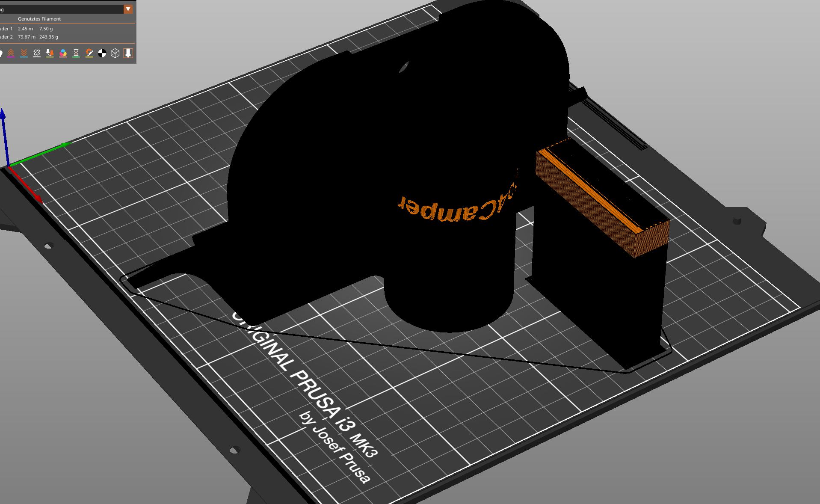The width and height of the screenshot is (820, 504).
Task: Toggle deretractions visibility icon
Action: 24,53
